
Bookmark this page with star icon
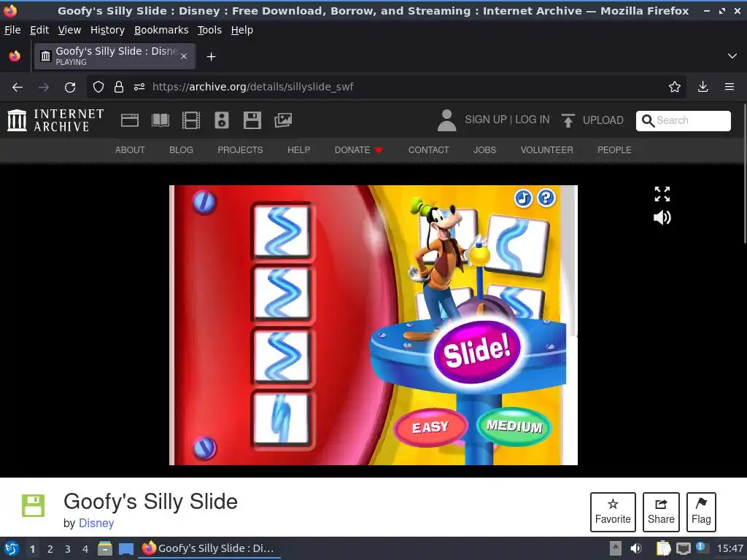(x=674, y=87)
